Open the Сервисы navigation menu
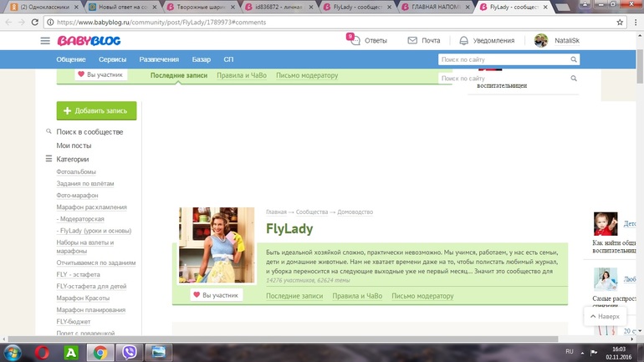The image size is (644, 362). tap(112, 59)
